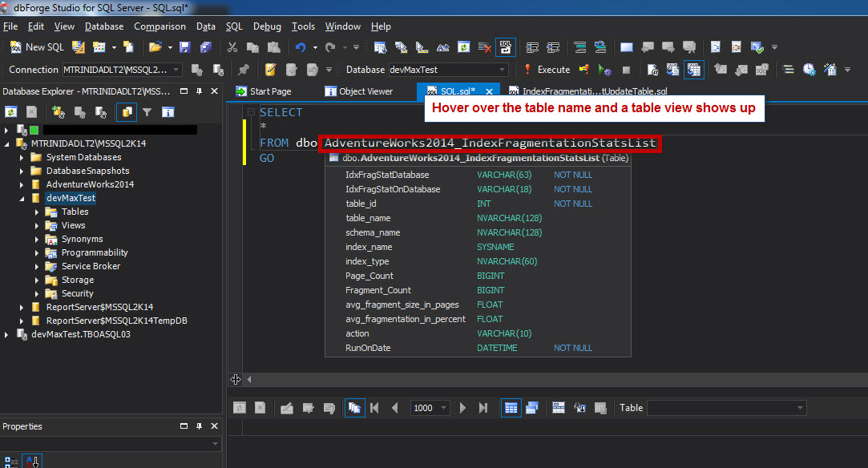Select the Service Broker tree item

[91, 266]
